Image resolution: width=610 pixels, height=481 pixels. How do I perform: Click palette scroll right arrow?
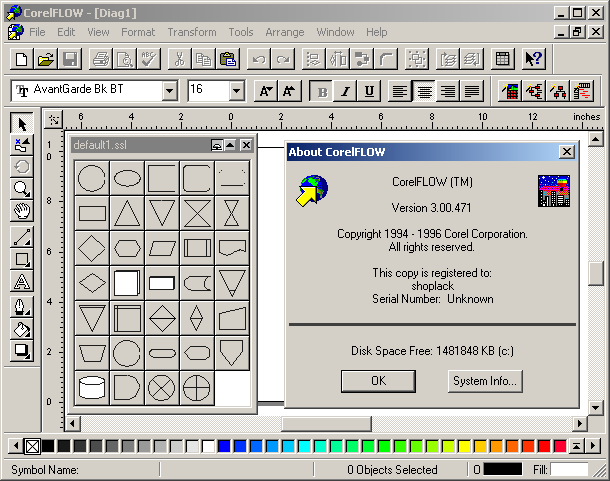593,446
